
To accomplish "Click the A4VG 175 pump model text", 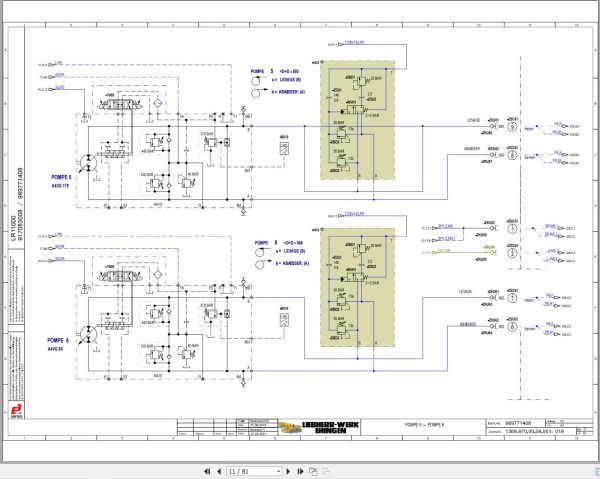I will pyautogui.click(x=60, y=186).
